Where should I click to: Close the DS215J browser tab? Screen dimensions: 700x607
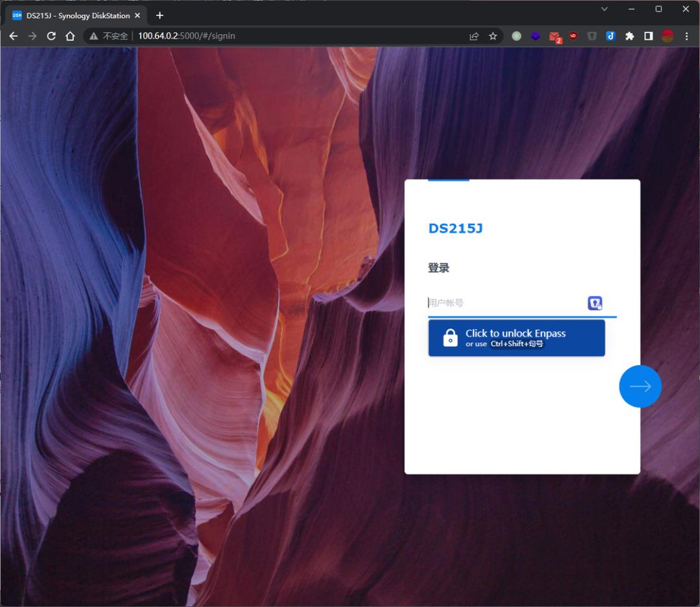[137, 15]
